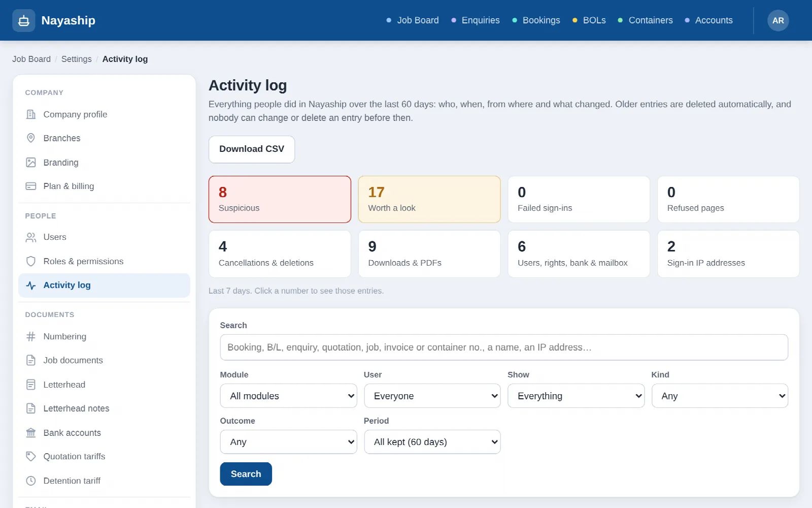
Task: View the 9 Downloads & PDFs entries
Action: click(429, 254)
